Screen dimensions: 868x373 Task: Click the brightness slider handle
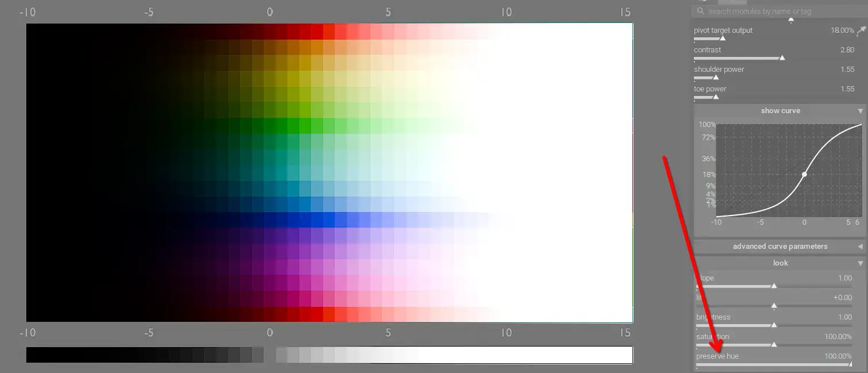pos(774,325)
